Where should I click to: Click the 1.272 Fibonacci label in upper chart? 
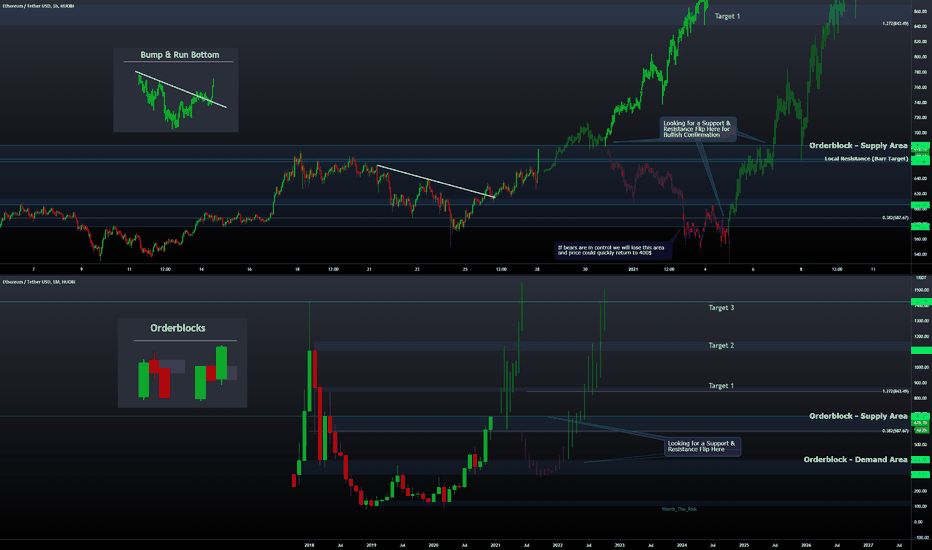click(895, 23)
